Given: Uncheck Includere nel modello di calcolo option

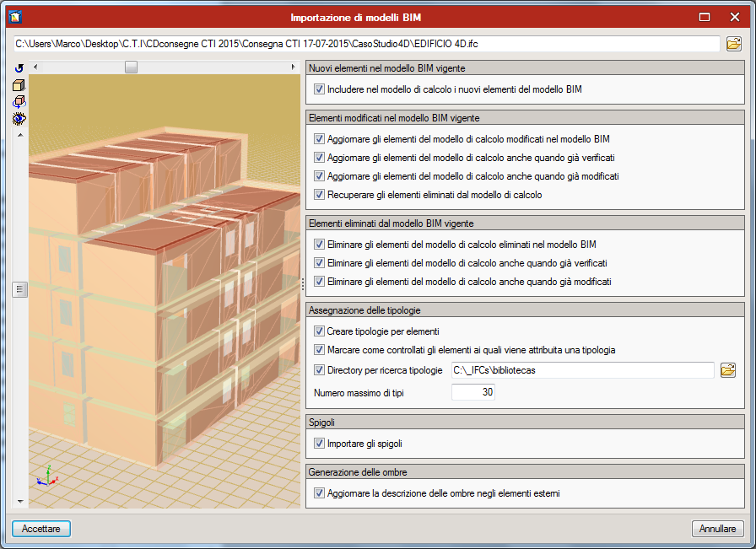Looking at the screenshot, I should point(318,89).
